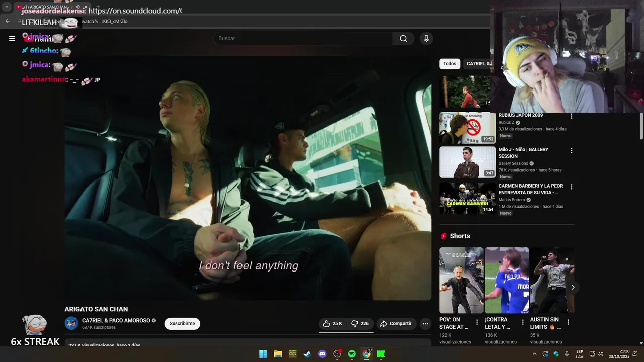Open options for POV: ON STAGE short

point(477,322)
